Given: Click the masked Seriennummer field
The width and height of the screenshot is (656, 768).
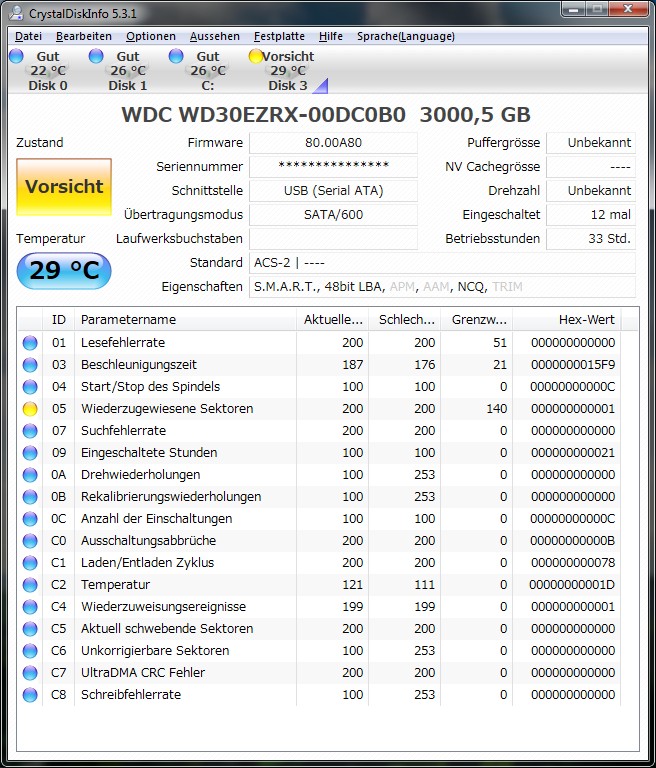Looking at the screenshot, I should click(x=333, y=167).
